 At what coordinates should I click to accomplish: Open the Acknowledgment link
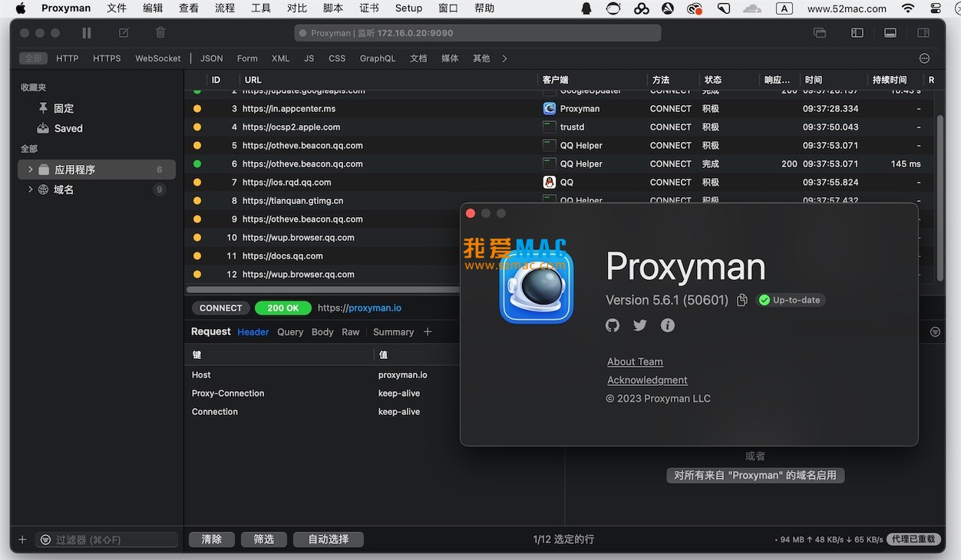click(x=647, y=380)
